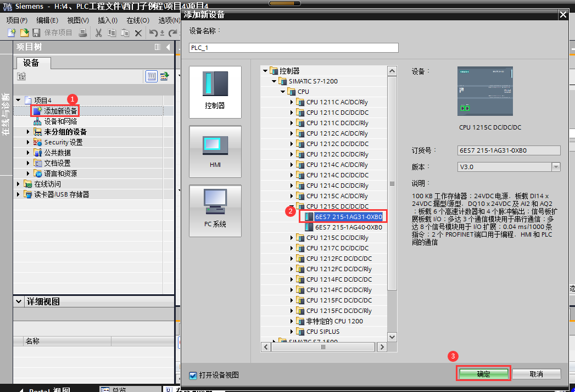Screen dimensions: 575x392
Task: Click the device tree horizontal scroll right arrow
Action: [x=382, y=347]
